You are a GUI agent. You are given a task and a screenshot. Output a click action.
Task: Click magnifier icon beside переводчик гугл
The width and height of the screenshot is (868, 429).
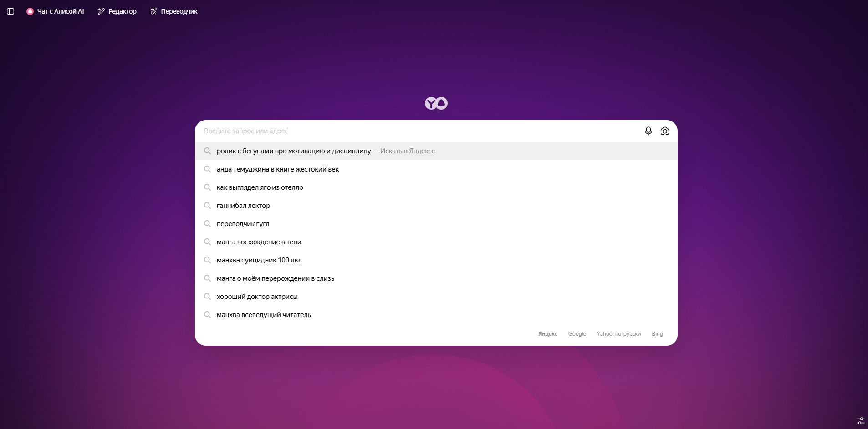point(207,224)
